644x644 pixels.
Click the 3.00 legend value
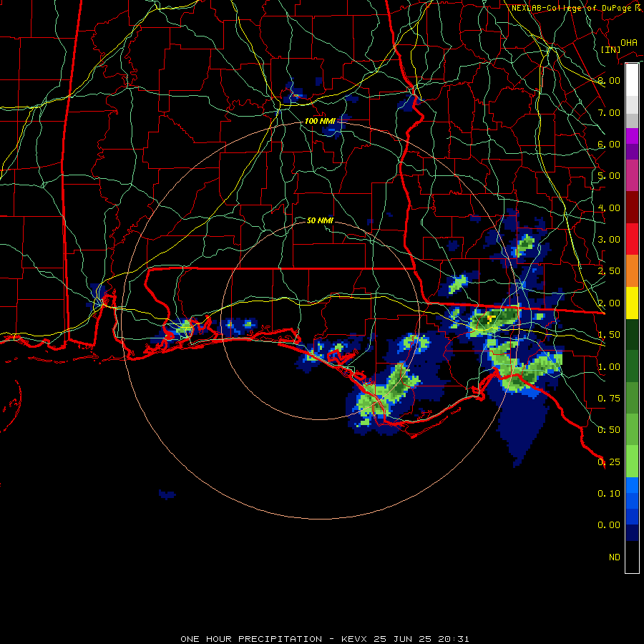coord(609,240)
